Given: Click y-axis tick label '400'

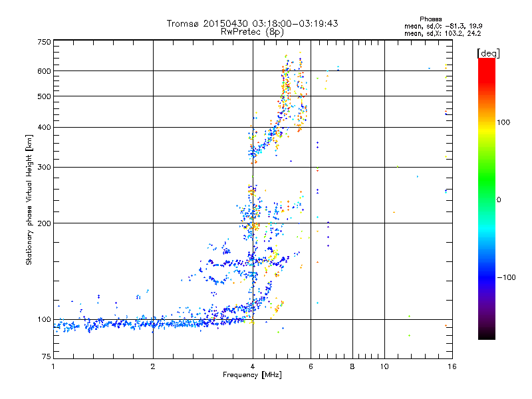Looking at the screenshot, I should (45, 127).
